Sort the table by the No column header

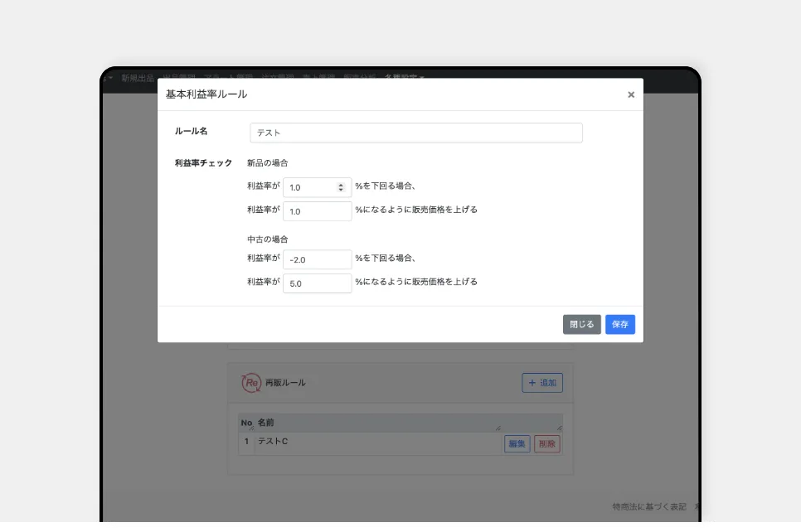click(246, 423)
